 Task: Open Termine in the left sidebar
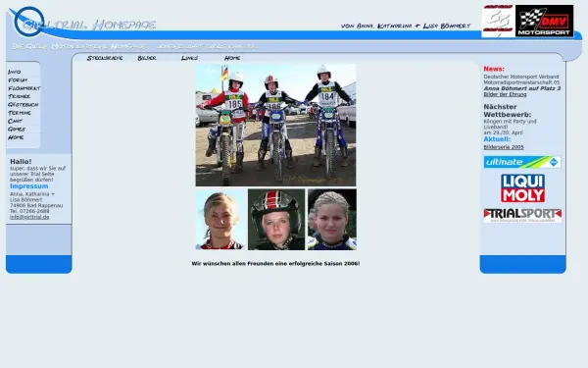click(x=20, y=113)
